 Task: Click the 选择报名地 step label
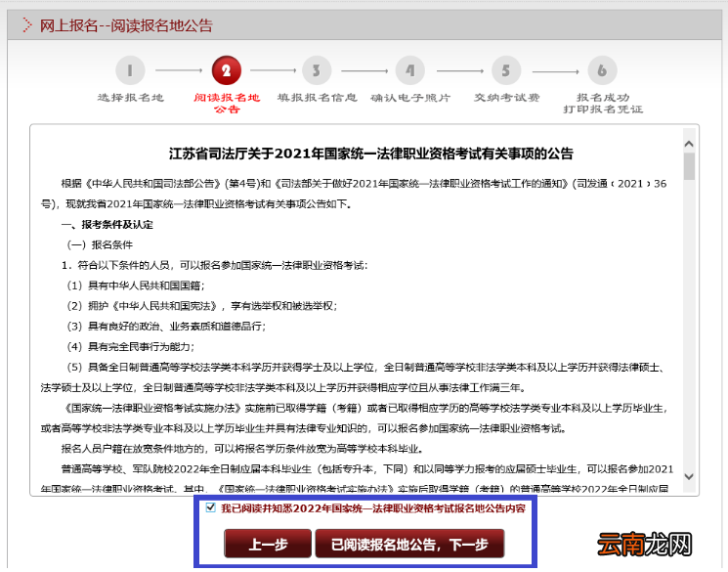coord(131,98)
